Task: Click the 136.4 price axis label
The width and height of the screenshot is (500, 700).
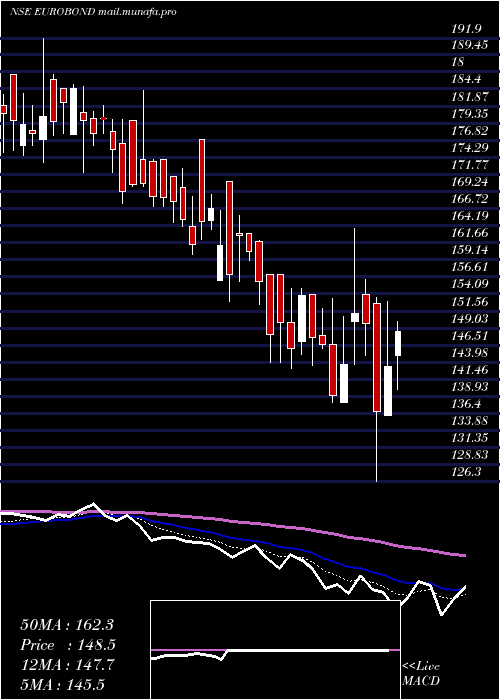Action: (x=466, y=404)
